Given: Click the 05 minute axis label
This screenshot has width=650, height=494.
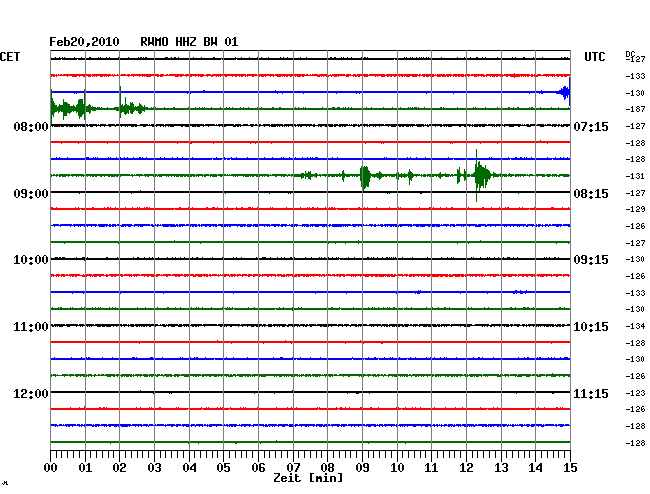Looking at the screenshot, I should [223, 468].
